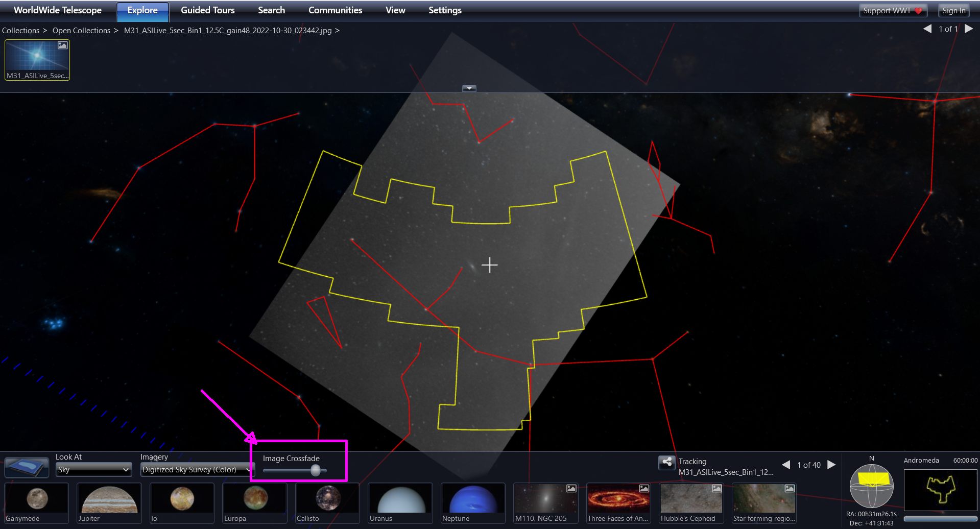Open the Explore tab
Viewport: 980px width, 529px height.
[x=142, y=10]
